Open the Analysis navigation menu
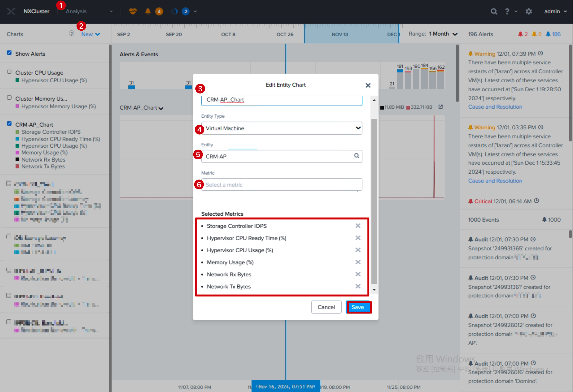This screenshot has height=392, width=573. point(89,11)
